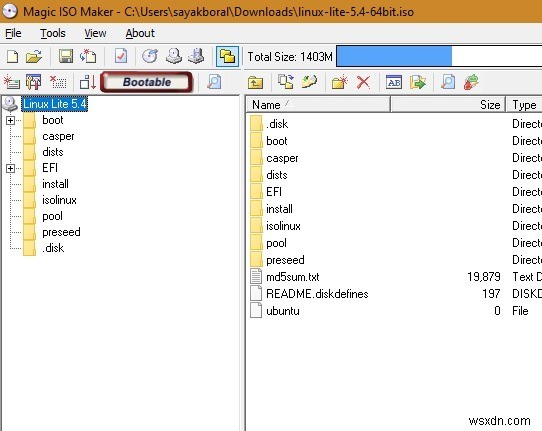542x431 pixels.
Task: Click the Extract files icon with green arrow
Action: click(x=418, y=82)
